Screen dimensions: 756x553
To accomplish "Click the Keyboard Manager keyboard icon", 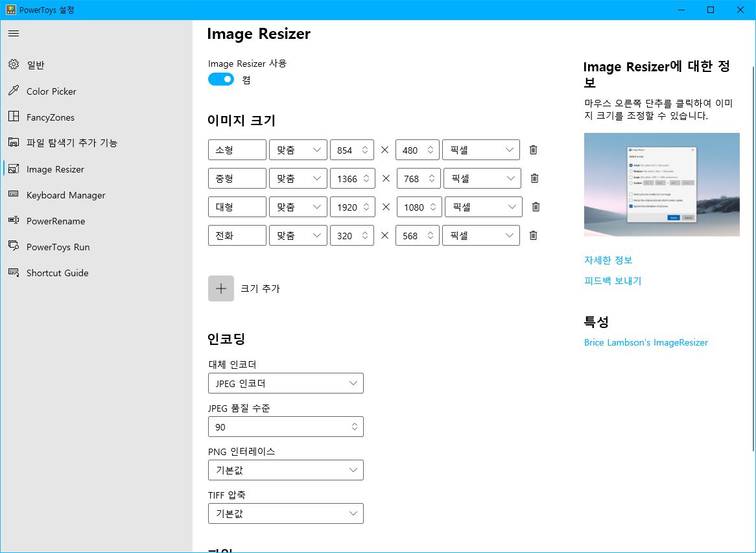I will (x=14, y=194).
